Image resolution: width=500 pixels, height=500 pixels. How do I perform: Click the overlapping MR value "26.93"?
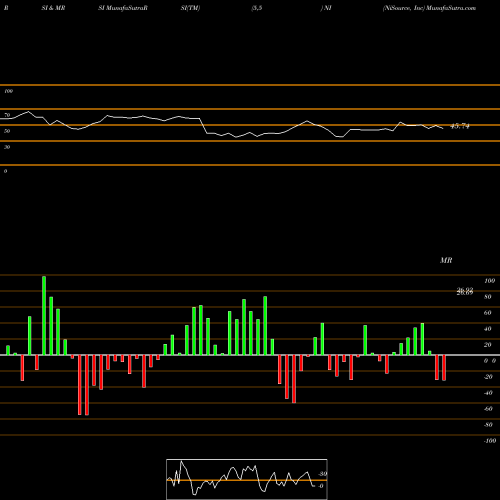(x=465, y=291)
